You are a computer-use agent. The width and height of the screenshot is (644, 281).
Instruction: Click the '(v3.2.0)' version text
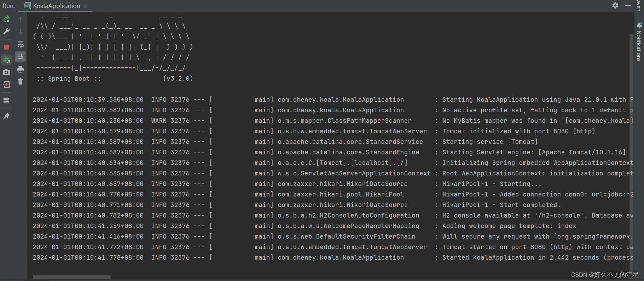178,78
